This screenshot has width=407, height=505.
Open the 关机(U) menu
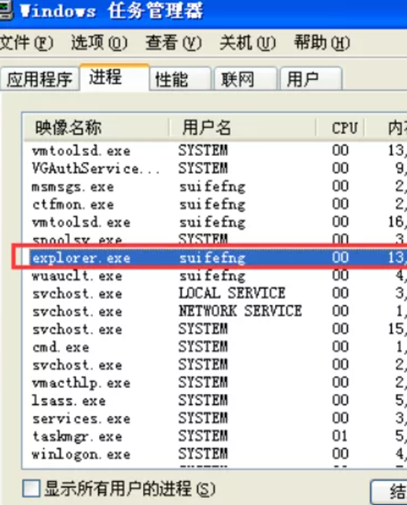click(x=248, y=43)
